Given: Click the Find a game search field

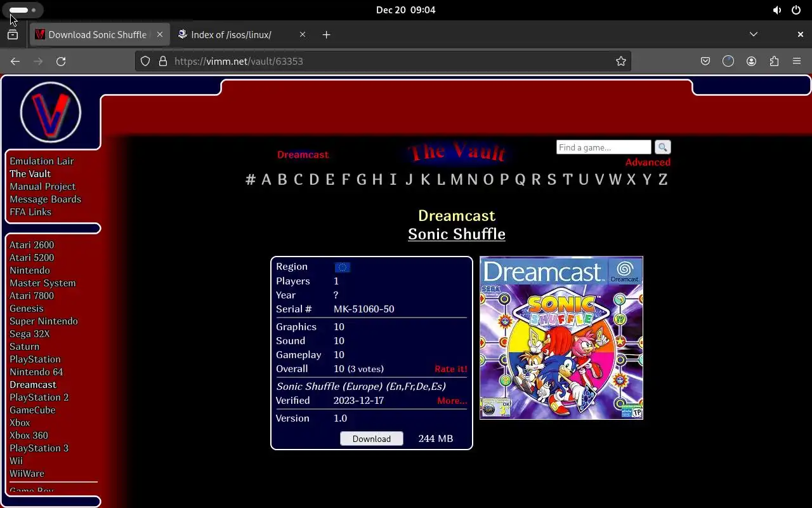Looking at the screenshot, I should click(x=604, y=147).
